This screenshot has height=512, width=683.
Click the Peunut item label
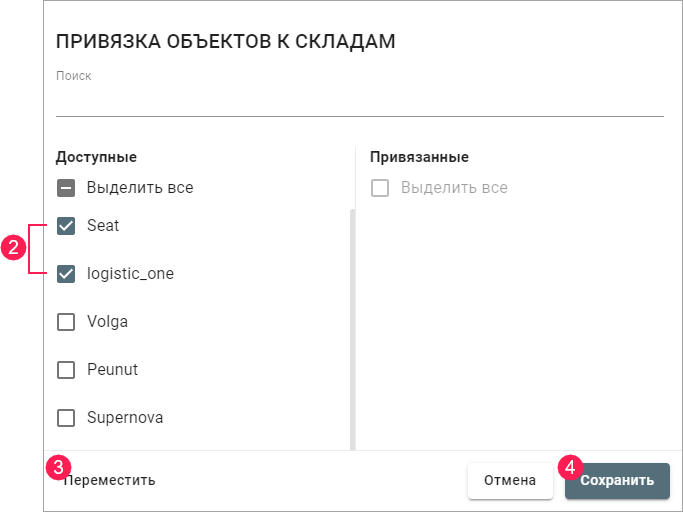pyautogui.click(x=112, y=370)
